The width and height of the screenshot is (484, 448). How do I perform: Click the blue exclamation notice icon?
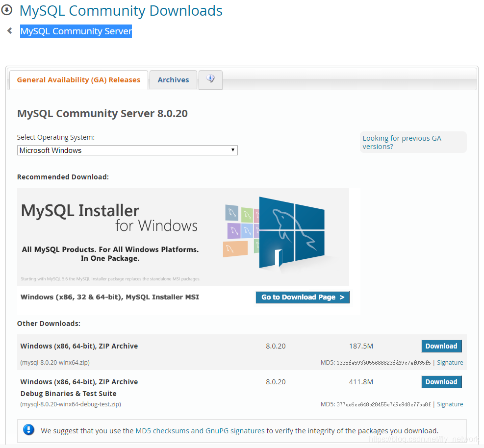point(29,429)
